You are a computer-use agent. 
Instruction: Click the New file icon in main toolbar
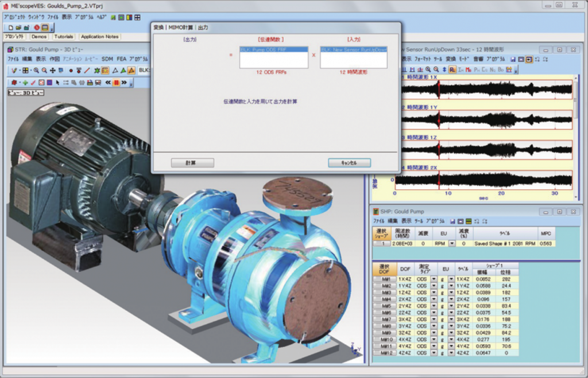[11, 28]
